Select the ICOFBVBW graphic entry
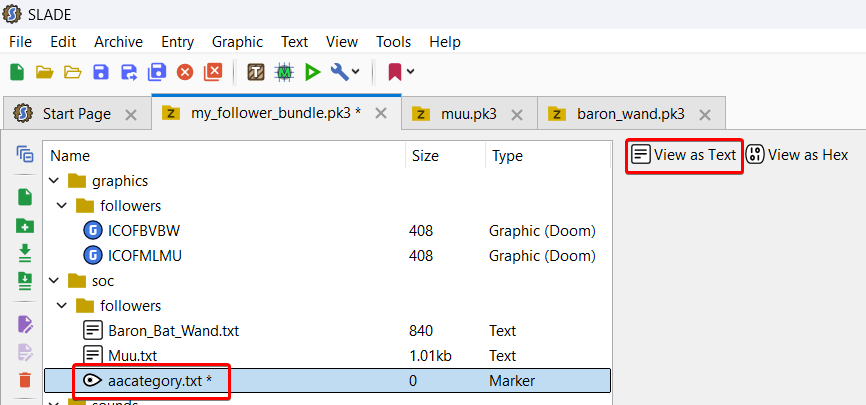This screenshot has width=866, height=405. coord(327,231)
